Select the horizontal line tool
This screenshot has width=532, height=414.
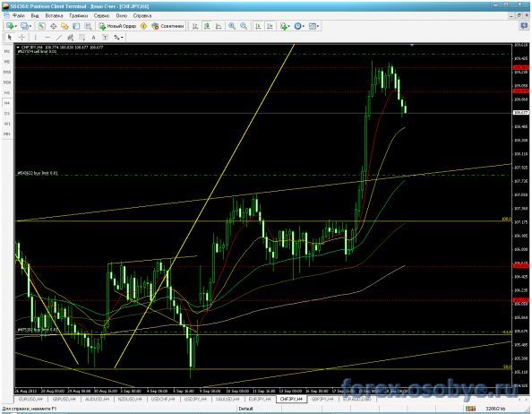click(x=47, y=38)
